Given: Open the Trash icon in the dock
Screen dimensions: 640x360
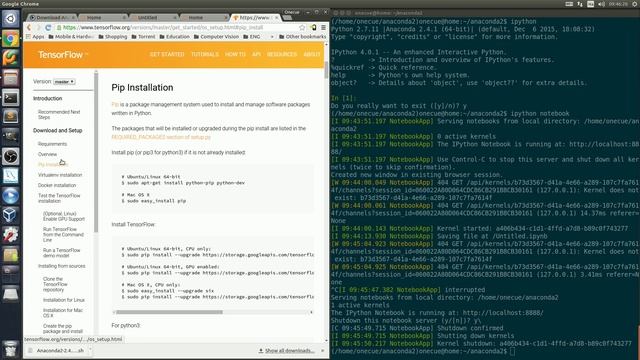Looking at the screenshot, I should click(x=11, y=349).
